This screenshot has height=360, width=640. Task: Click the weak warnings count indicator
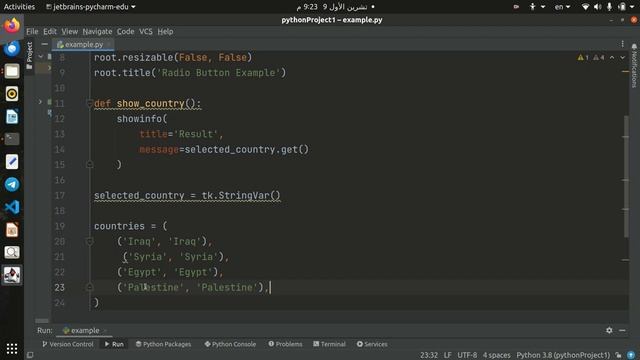pyautogui.click(x=598, y=58)
